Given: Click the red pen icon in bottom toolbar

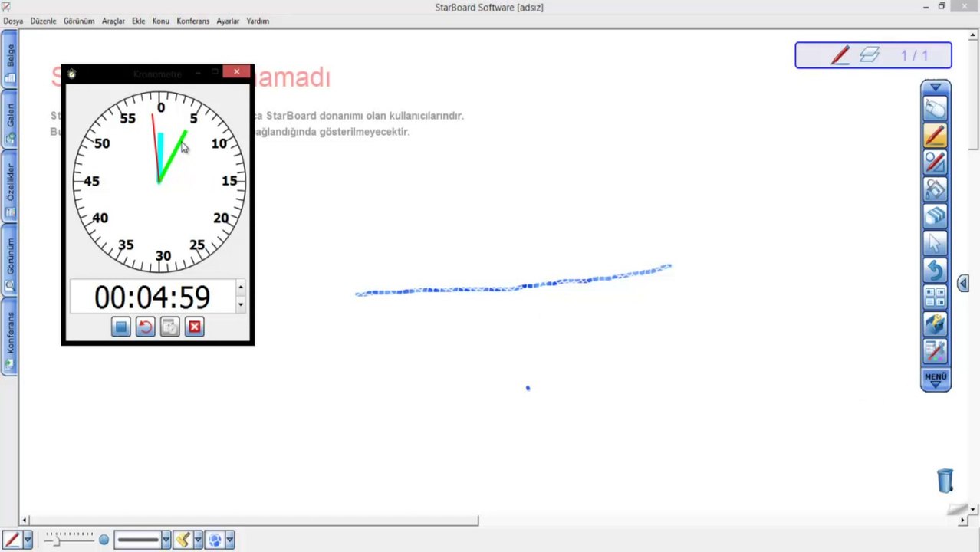Looking at the screenshot, I should pyautogui.click(x=12, y=540).
